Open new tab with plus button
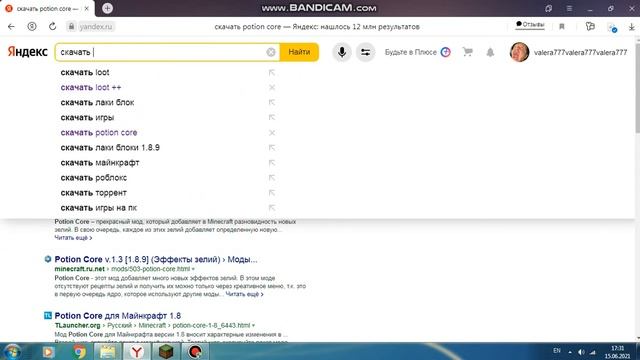 point(107,8)
